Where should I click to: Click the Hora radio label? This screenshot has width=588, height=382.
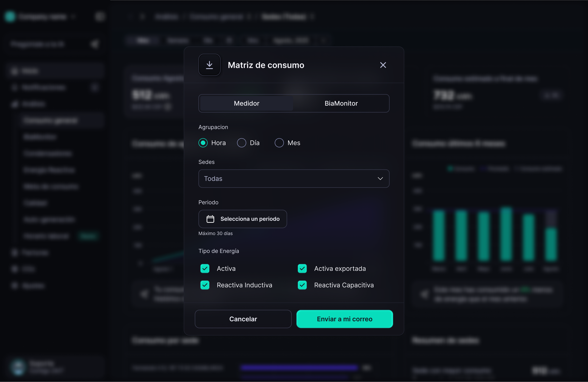[x=218, y=143]
